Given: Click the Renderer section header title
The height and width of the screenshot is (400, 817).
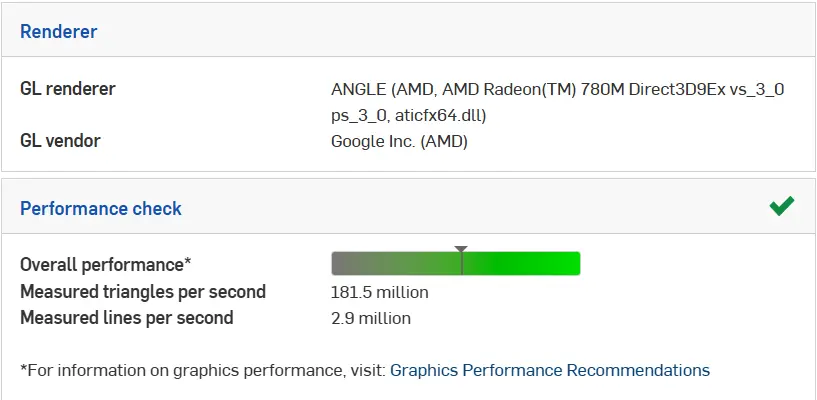Looking at the screenshot, I should (59, 31).
